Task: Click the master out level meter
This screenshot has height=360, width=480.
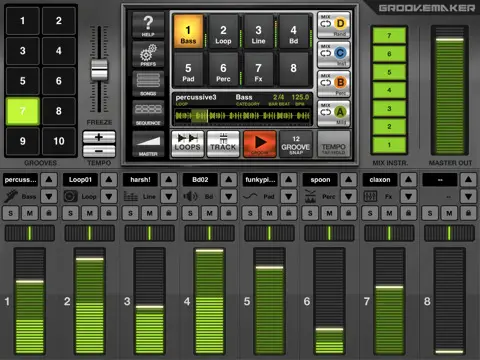Action: [x=450, y=90]
